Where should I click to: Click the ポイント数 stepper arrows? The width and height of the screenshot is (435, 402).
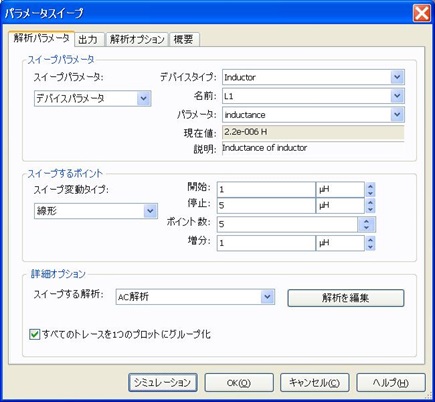[x=367, y=224]
